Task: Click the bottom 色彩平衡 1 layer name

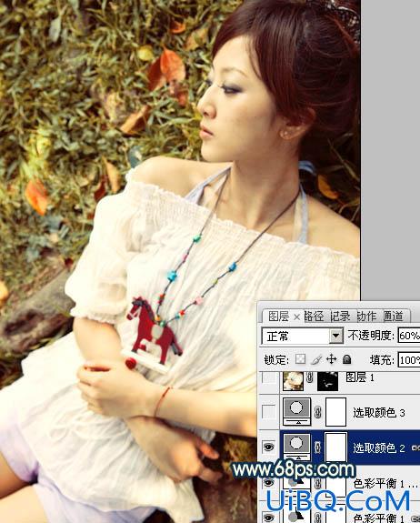Action: [379, 518]
